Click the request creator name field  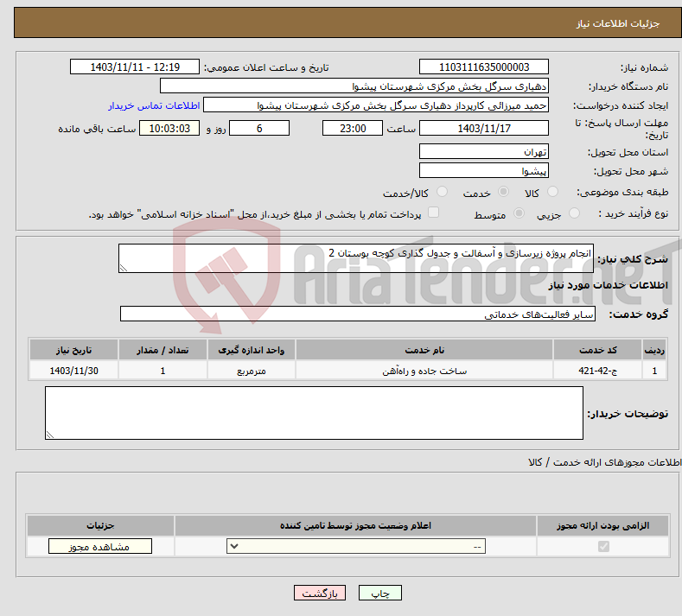(376, 105)
